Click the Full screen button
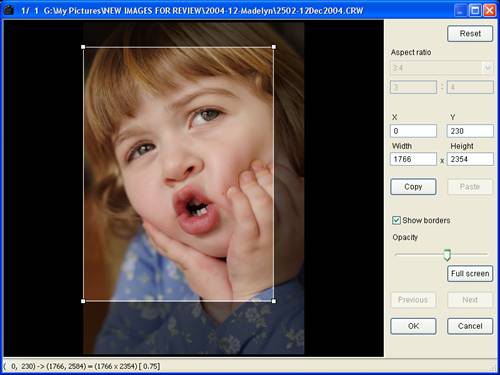This screenshot has height=375, width=500. (x=470, y=274)
